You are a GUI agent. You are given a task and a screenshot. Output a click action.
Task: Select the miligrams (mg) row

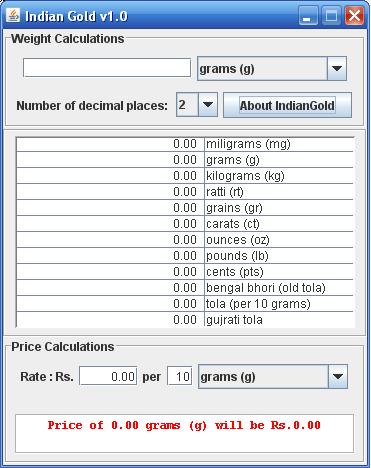tap(185, 144)
